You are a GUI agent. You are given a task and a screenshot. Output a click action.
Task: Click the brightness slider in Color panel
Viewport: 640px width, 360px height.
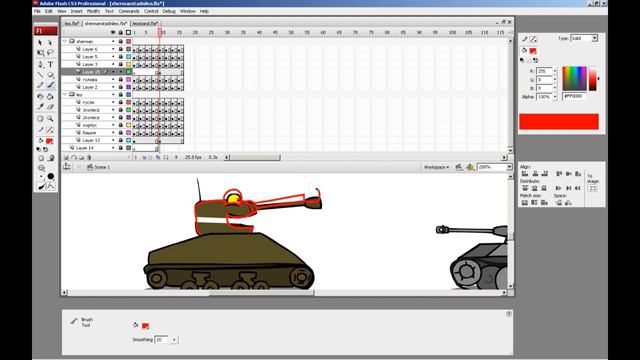pos(593,78)
